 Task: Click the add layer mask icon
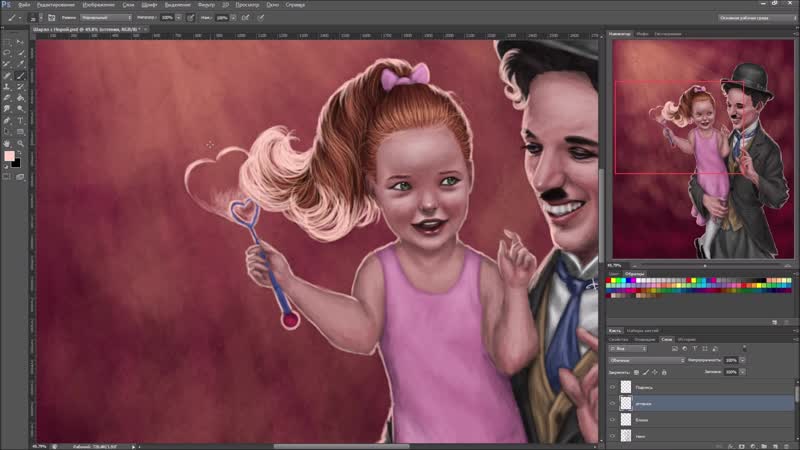pyautogui.click(x=741, y=446)
